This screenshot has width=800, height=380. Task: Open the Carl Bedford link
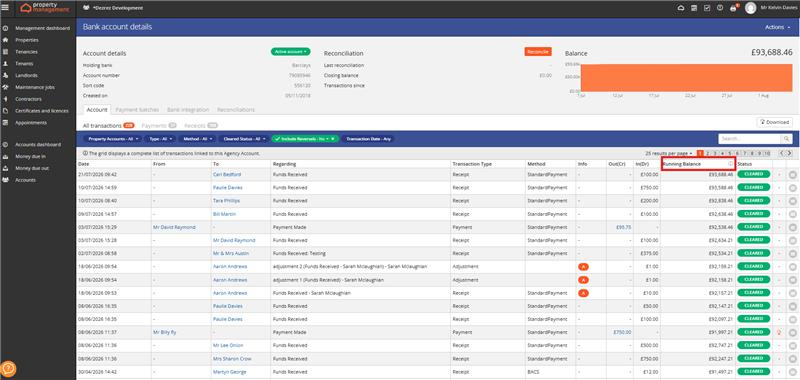[x=227, y=174]
